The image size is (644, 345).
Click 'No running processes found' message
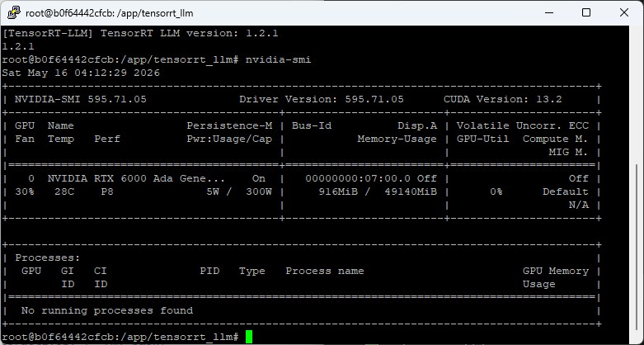107,310
